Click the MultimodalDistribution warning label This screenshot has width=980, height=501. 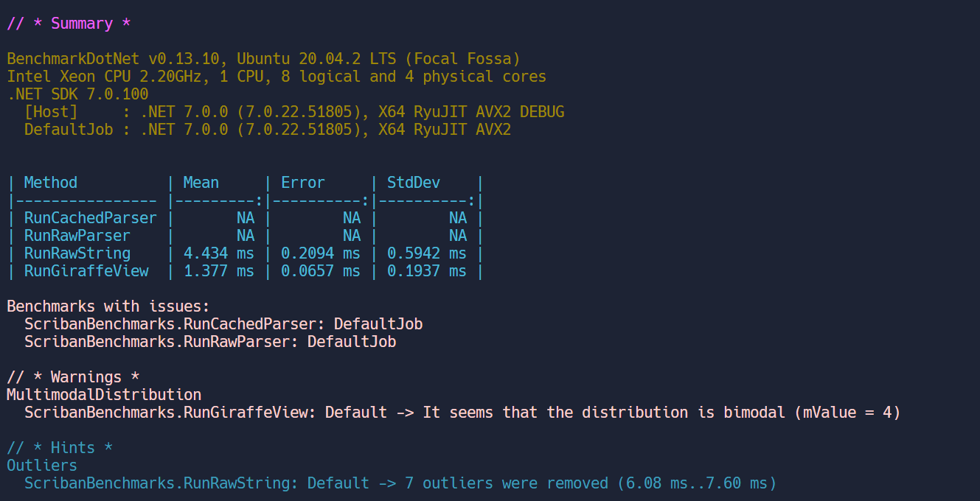coord(104,395)
